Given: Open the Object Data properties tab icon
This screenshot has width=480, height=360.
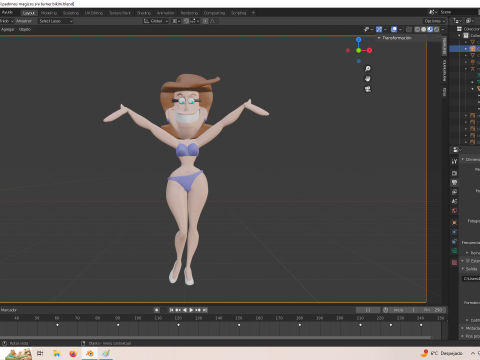Looking at the screenshot, I should [454, 251].
